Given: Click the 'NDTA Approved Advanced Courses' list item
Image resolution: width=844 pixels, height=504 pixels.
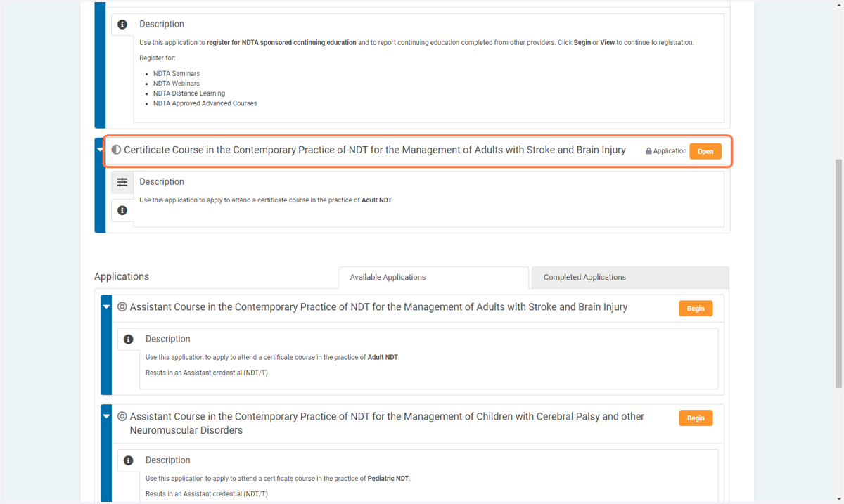Looking at the screenshot, I should (205, 103).
